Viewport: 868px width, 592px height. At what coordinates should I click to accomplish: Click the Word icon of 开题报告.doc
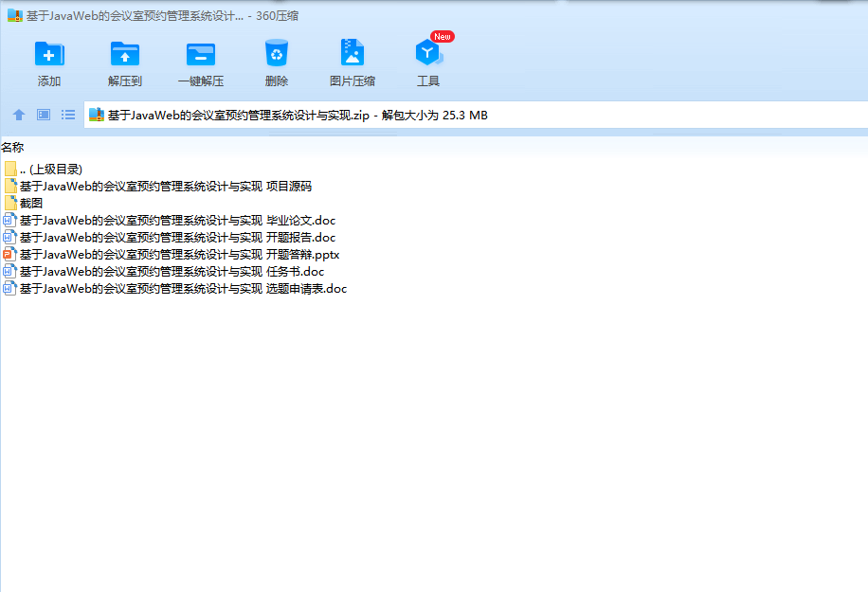pyautogui.click(x=9, y=238)
